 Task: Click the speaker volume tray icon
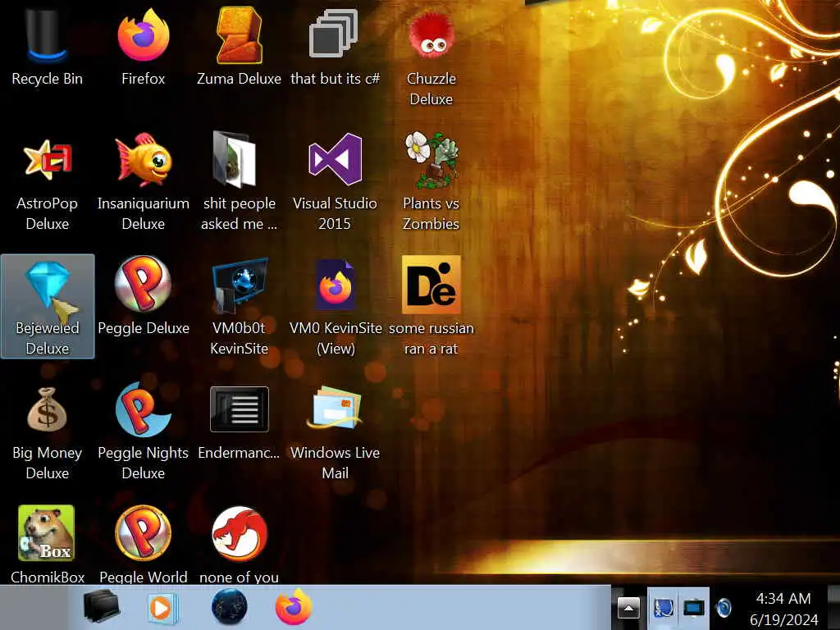click(x=724, y=608)
